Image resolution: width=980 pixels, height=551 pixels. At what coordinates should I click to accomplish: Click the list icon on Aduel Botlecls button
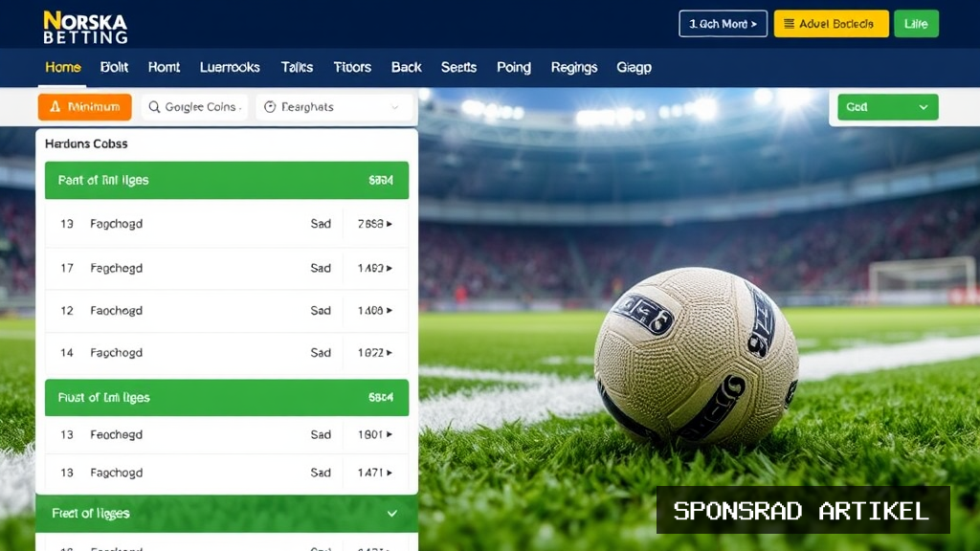tap(790, 24)
